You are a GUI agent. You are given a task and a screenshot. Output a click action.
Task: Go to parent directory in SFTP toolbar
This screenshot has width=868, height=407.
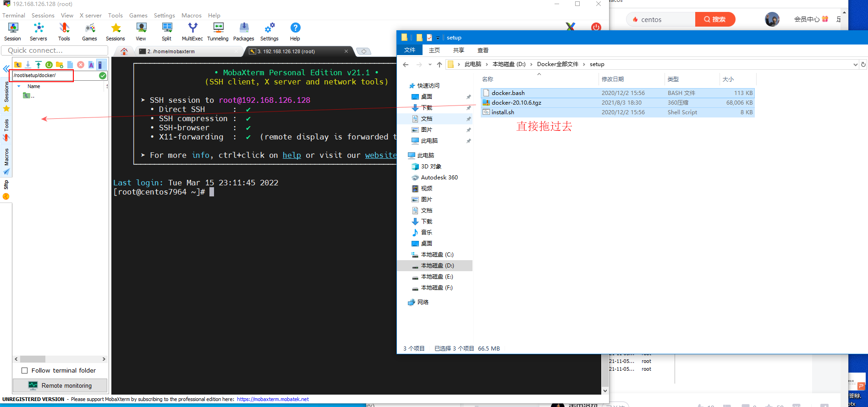(18, 65)
